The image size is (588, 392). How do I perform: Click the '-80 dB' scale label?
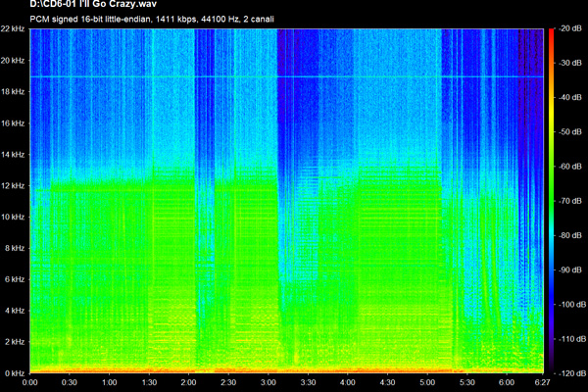(570, 235)
